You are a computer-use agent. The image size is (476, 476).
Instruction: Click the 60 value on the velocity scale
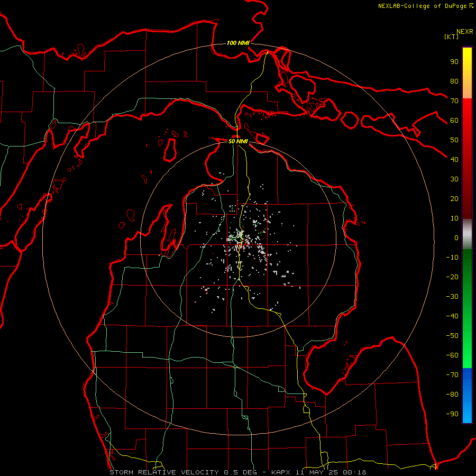pyautogui.click(x=454, y=120)
